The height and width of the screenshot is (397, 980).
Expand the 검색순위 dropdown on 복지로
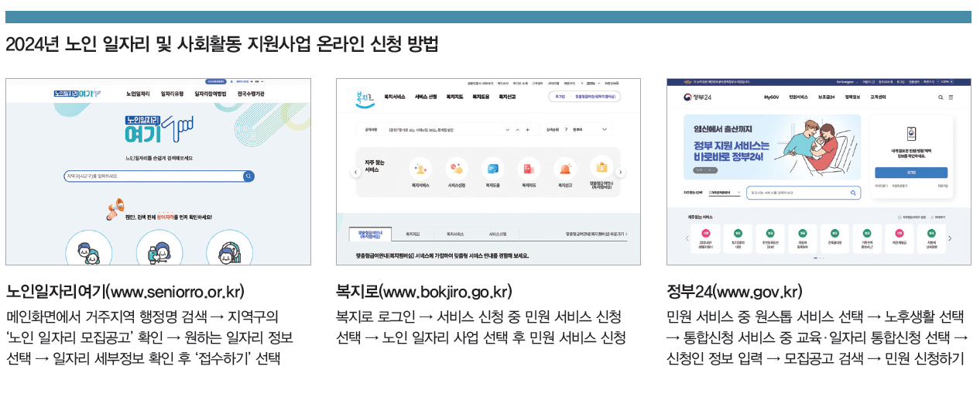coord(604,129)
